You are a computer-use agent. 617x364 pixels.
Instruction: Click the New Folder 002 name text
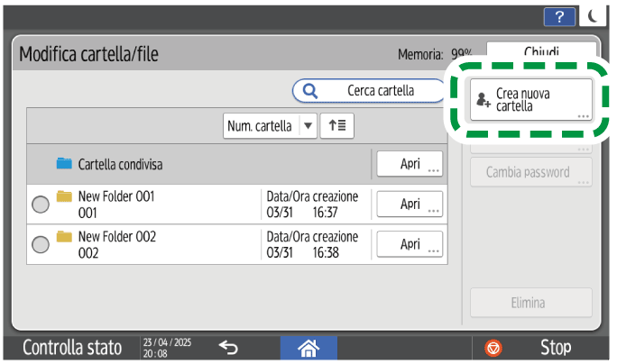pos(117,236)
